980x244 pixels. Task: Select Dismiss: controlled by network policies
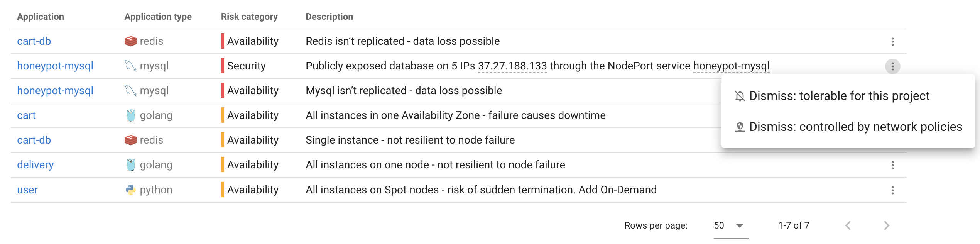pos(848,127)
